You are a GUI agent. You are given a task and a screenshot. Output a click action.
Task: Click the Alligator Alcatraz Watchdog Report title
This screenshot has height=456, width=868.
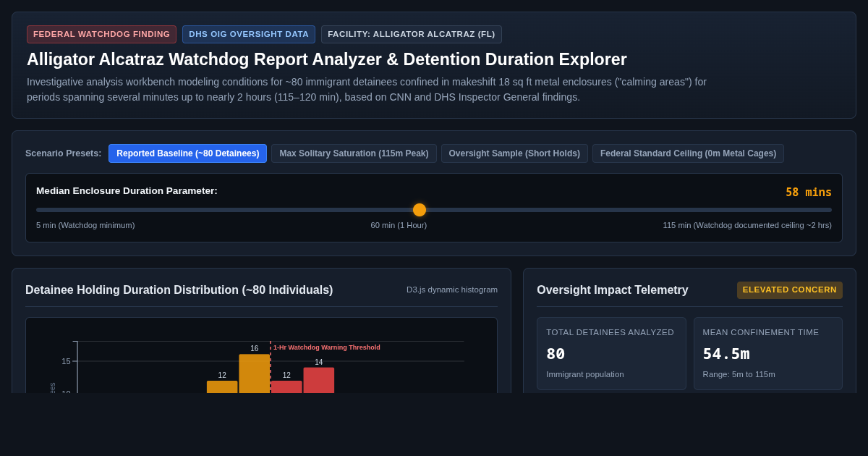[x=327, y=59]
